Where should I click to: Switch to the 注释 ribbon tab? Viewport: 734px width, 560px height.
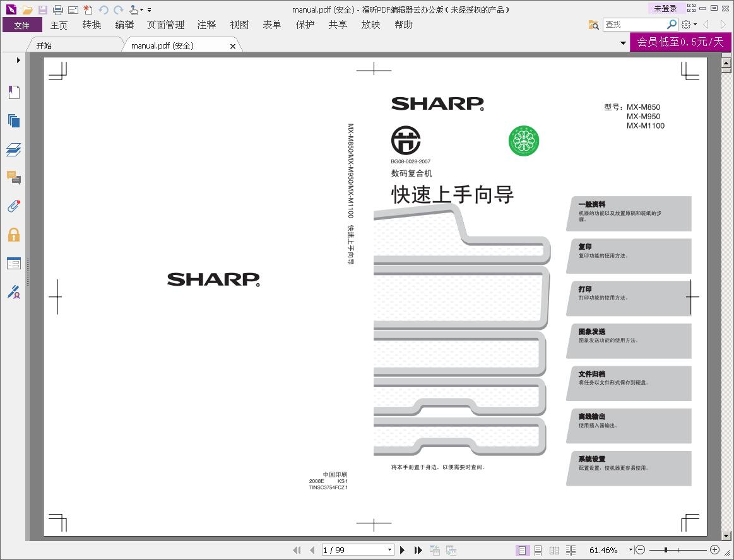pyautogui.click(x=206, y=25)
